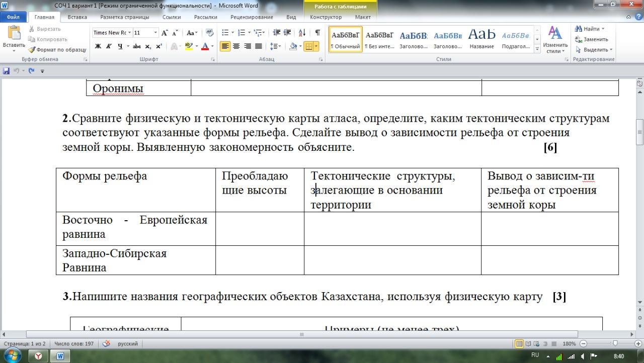Click the bulleted list icon

pos(225,33)
